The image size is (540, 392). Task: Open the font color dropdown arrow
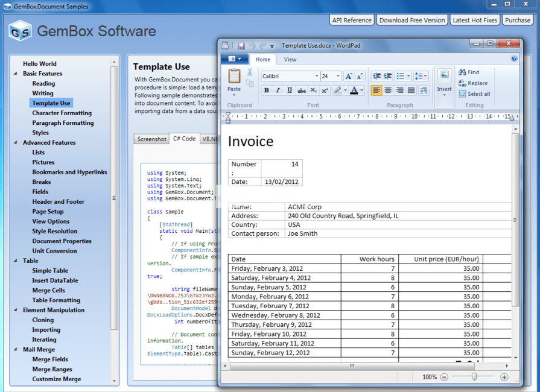[x=361, y=90]
